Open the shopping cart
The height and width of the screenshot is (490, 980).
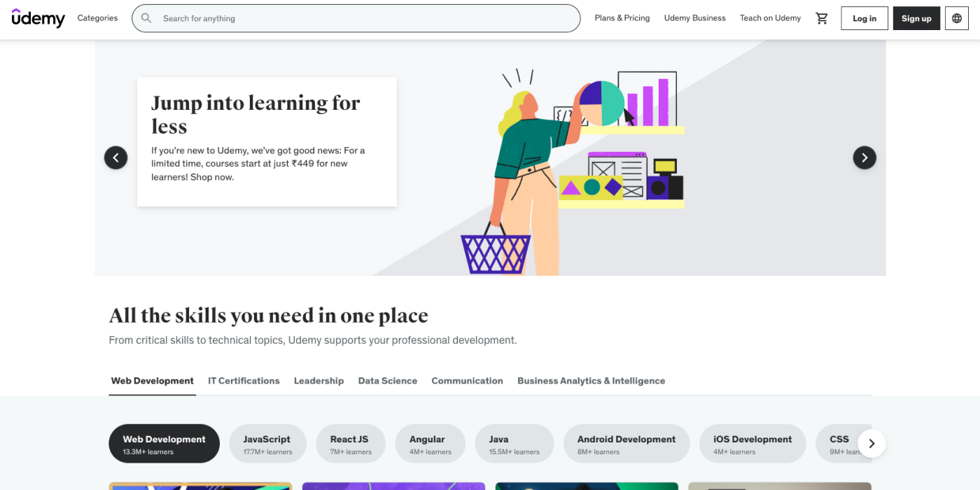822,18
